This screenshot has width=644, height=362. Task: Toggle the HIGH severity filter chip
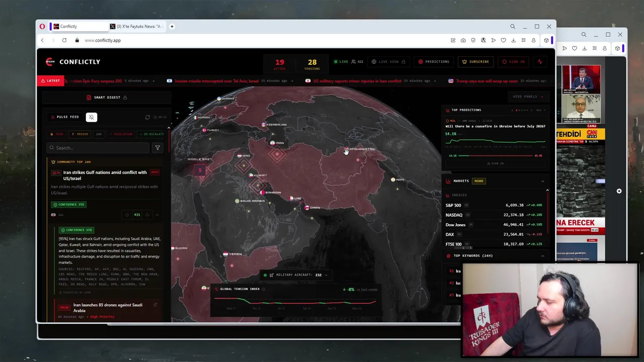[56, 134]
